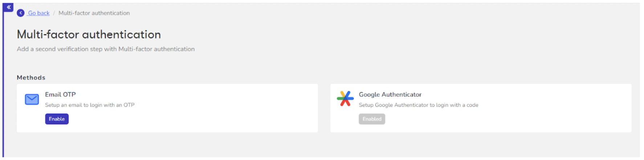Collapse the sidebar with the double-chevron icon
This screenshot has width=644, height=160.
(x=8, y=7)
